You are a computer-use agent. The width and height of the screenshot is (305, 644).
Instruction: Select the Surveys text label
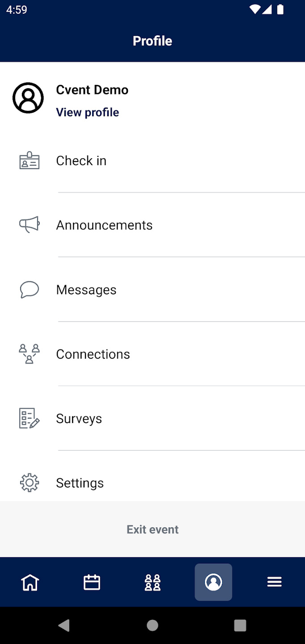click(79, 419)
